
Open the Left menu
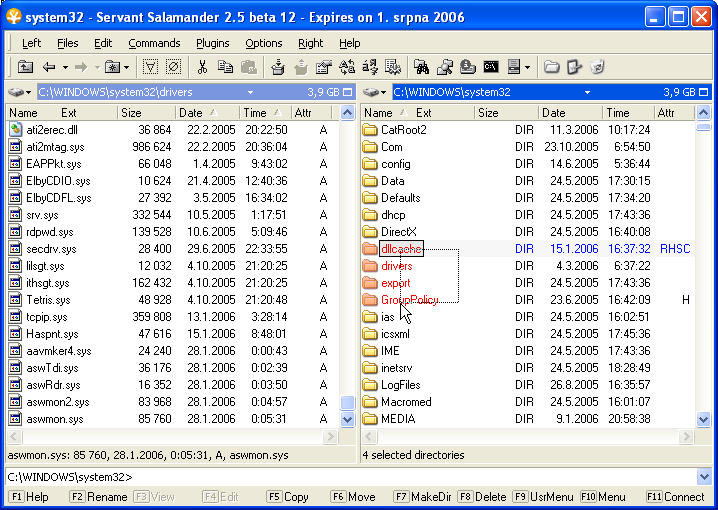(x=31, y=43)
